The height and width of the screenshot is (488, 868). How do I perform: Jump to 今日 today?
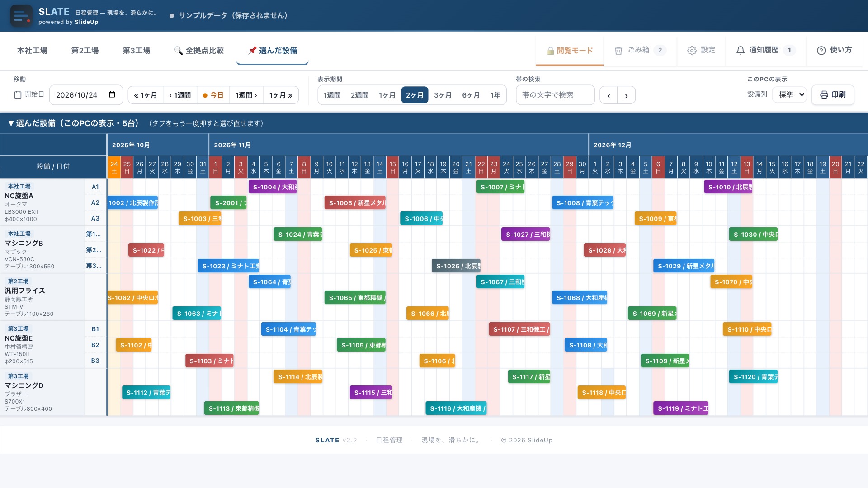(x=213, y=95)
